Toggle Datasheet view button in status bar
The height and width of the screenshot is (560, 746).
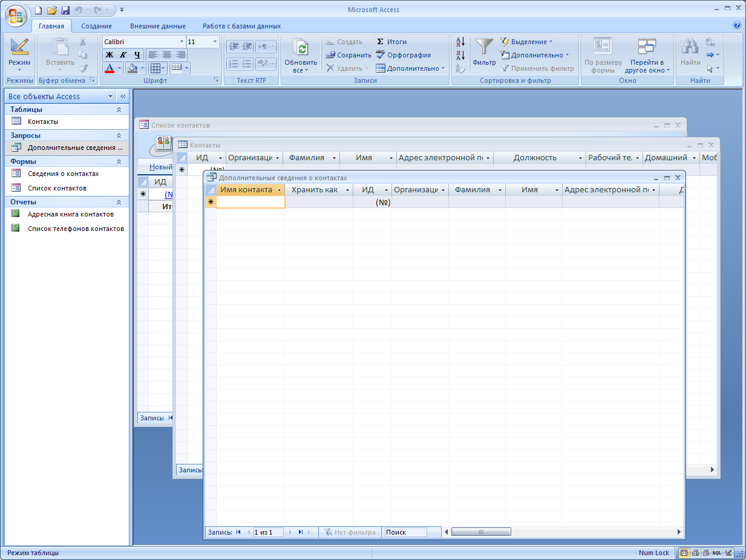(684, 553)
